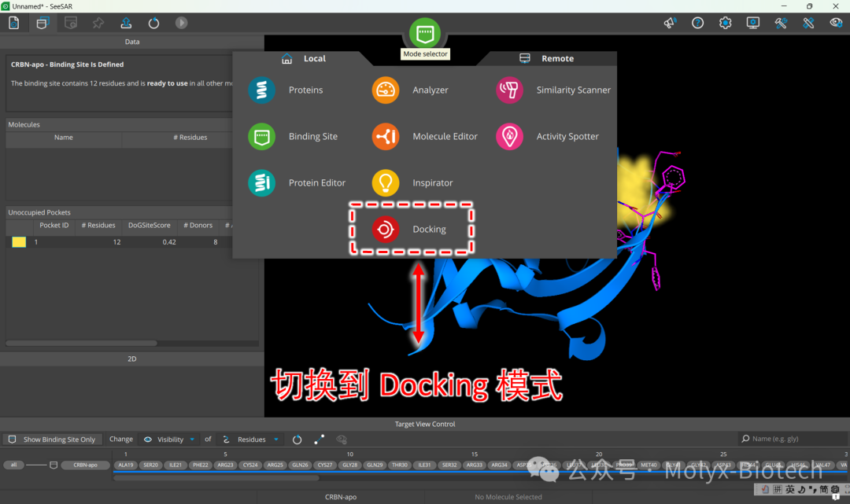Screen dimensions: 850x504
Task: Click the pin toolbar icon
Action: [x=98, y=23]
